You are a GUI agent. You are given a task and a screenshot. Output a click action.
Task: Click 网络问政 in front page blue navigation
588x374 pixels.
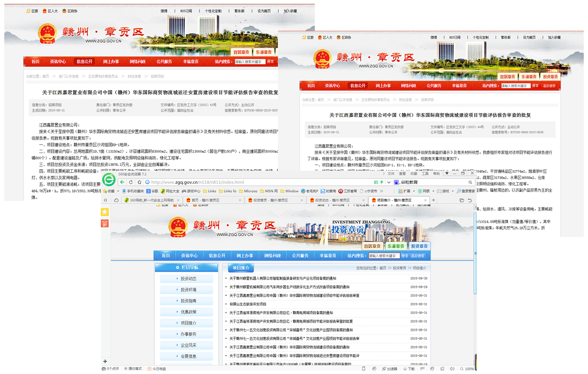pos(273,255)
